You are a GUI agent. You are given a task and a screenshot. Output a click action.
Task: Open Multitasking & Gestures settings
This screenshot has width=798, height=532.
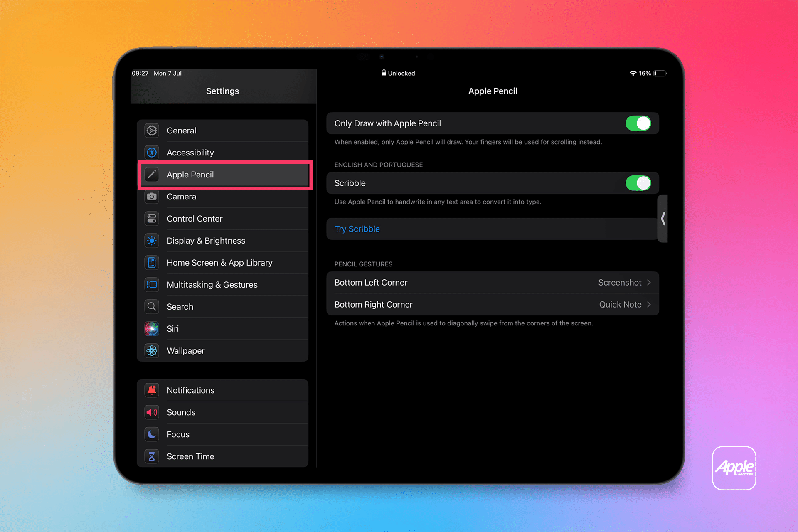(x=223, y=285)
